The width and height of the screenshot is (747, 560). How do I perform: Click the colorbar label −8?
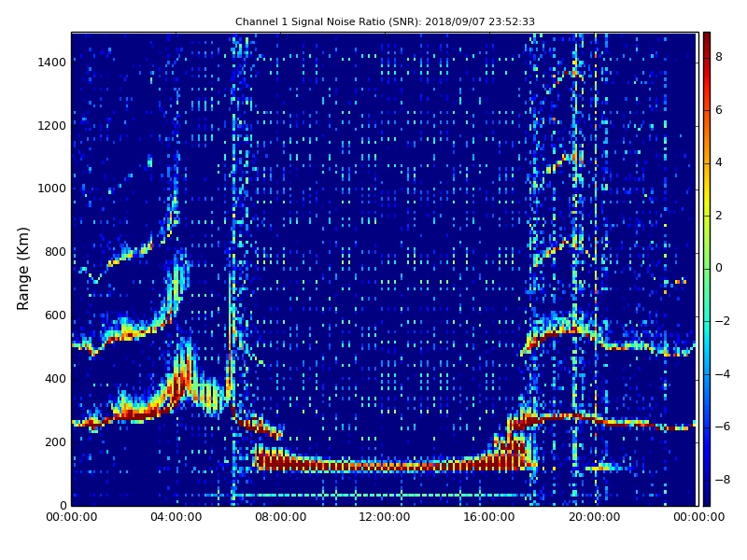(723, 480)
